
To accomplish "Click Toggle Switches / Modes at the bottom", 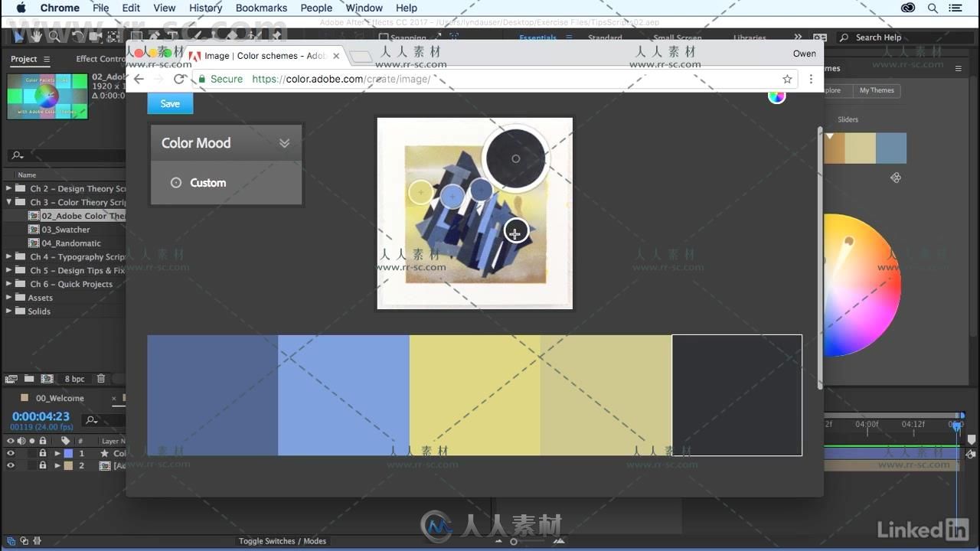I will (x=283, y=541).
